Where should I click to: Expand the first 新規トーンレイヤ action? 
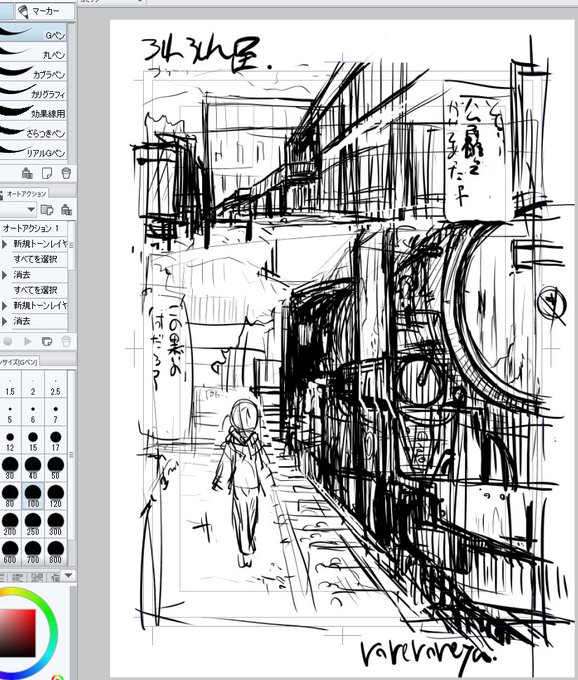4,244
